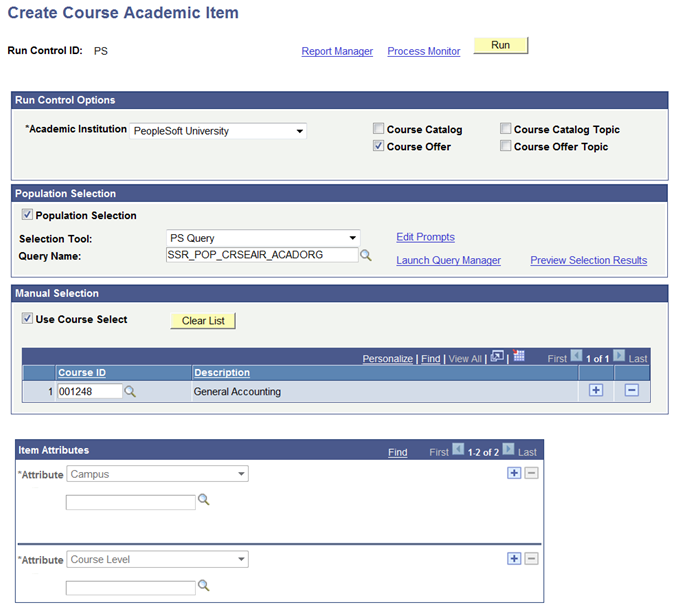Click Find in the Manual Selection grid
Screen dimensions: 673x607
click(x=430, y=358)
